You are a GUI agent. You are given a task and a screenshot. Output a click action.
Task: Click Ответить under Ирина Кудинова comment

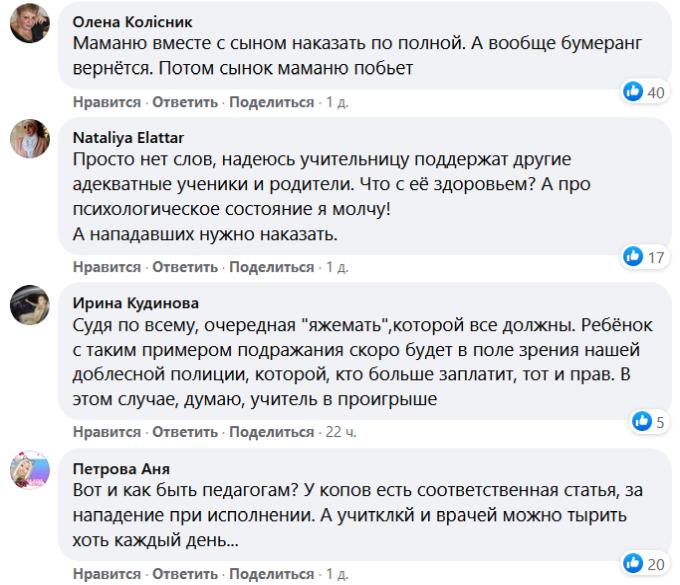tap(185, 432)
